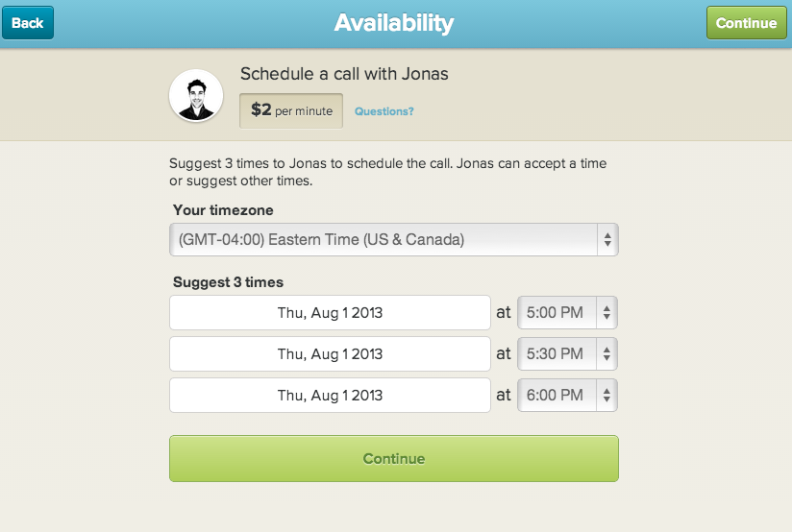Open the 5:30 PM time dropdown
Viewport: 792px width, 532px height.
(567, 353)
